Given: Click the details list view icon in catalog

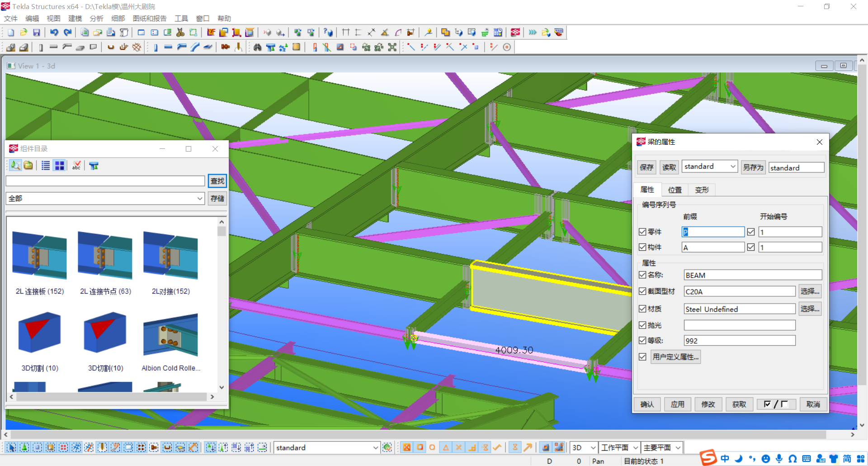Looking at the screenshot, I should (46, 166).
